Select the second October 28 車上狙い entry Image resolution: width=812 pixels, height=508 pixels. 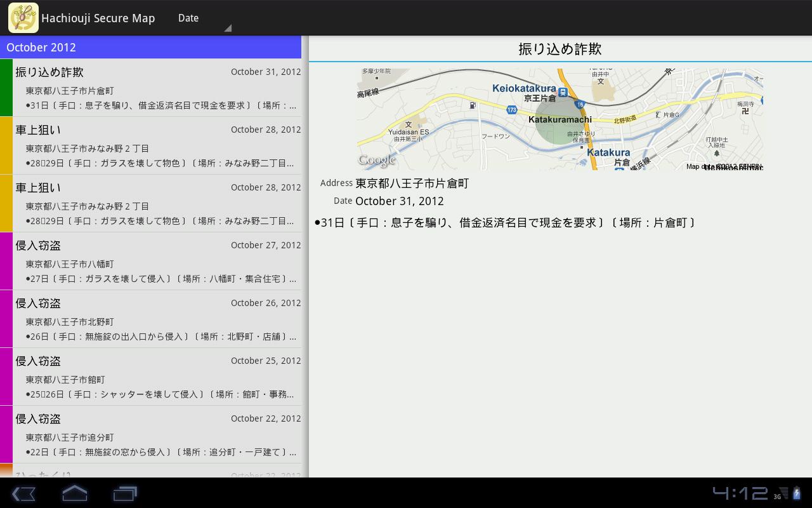click(x=157, y=203)
